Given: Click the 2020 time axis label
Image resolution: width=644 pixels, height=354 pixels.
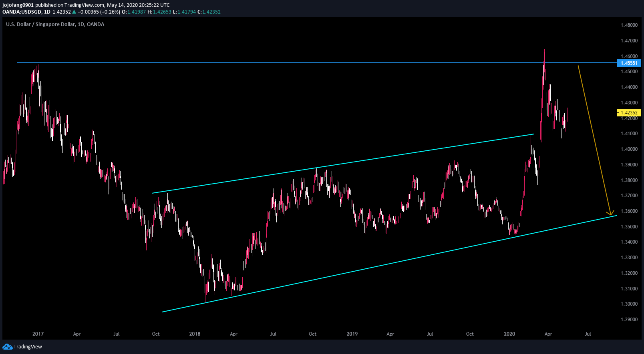Looking at the screenshot, I should point(509,334).
